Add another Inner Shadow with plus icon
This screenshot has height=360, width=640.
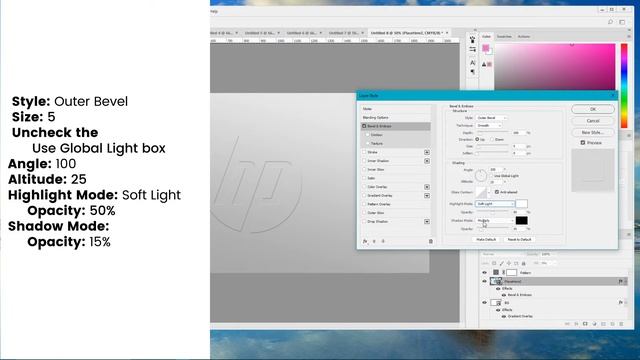point(427,161)
